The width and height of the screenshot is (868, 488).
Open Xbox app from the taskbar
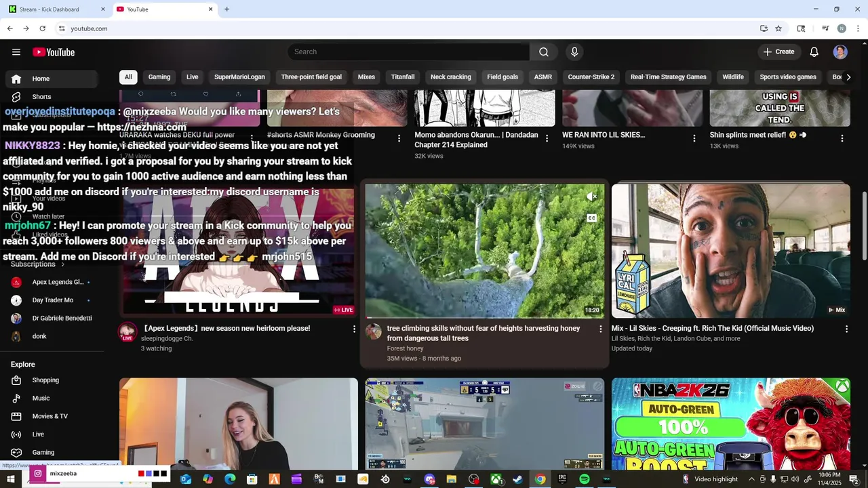point(496,479)
